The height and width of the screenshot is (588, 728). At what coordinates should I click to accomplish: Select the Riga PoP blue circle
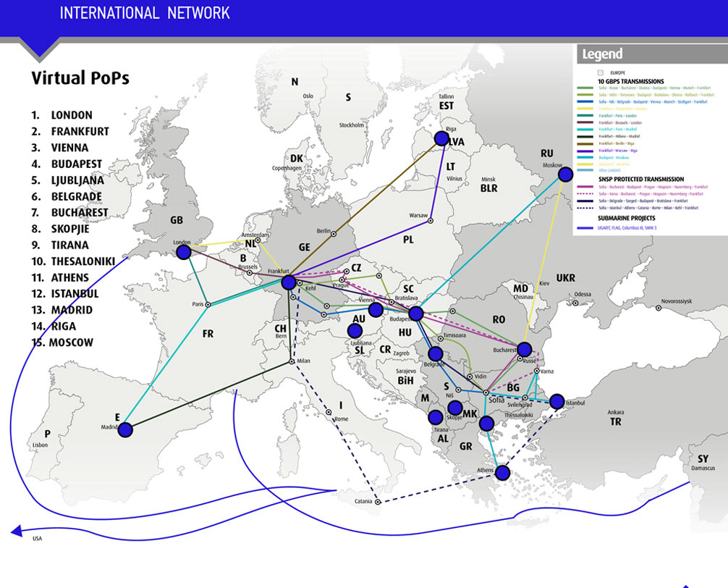tap(441, 138)
